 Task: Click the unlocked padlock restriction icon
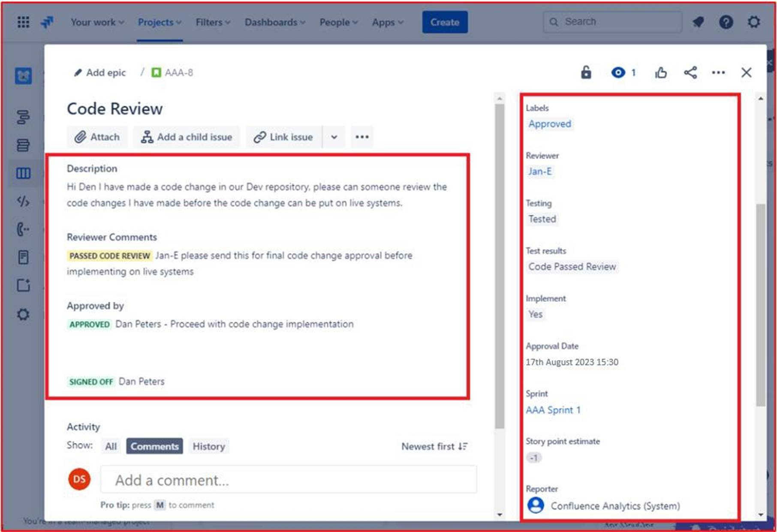point(586,72)
